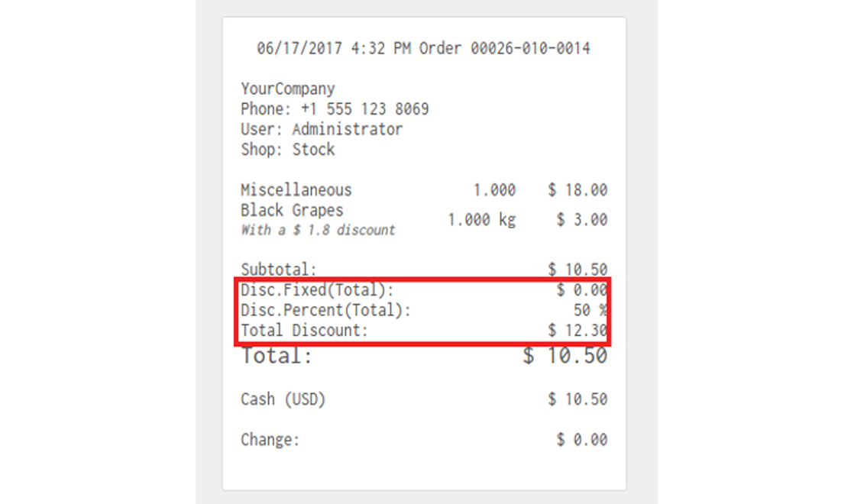
Task: Click the Change label
Action: (270, 439)
